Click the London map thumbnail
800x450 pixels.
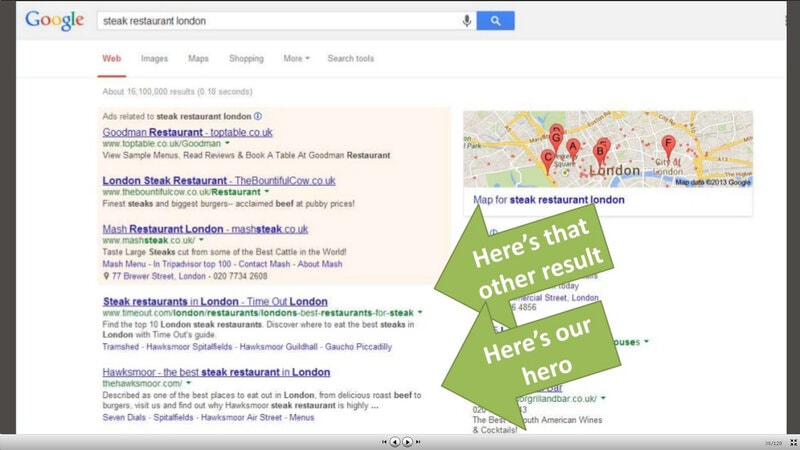pos(608,149)
